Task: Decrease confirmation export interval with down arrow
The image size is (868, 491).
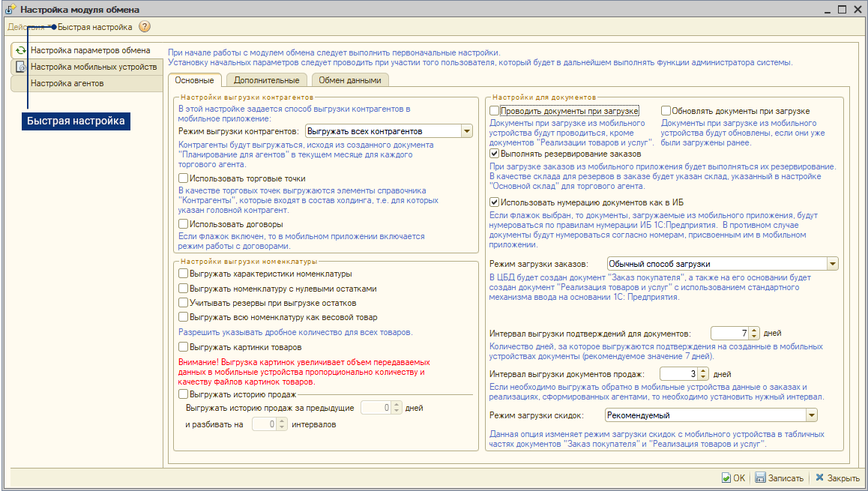Action: (754, 337)
